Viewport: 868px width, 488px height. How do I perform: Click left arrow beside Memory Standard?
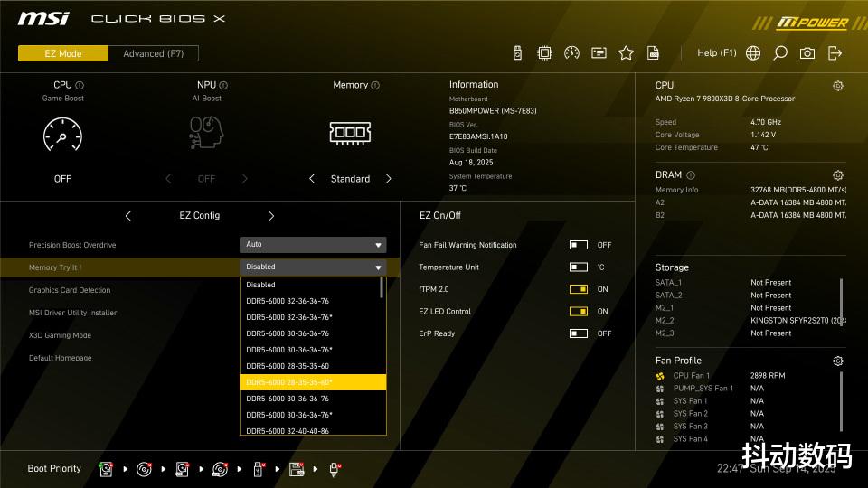point(312,179)
